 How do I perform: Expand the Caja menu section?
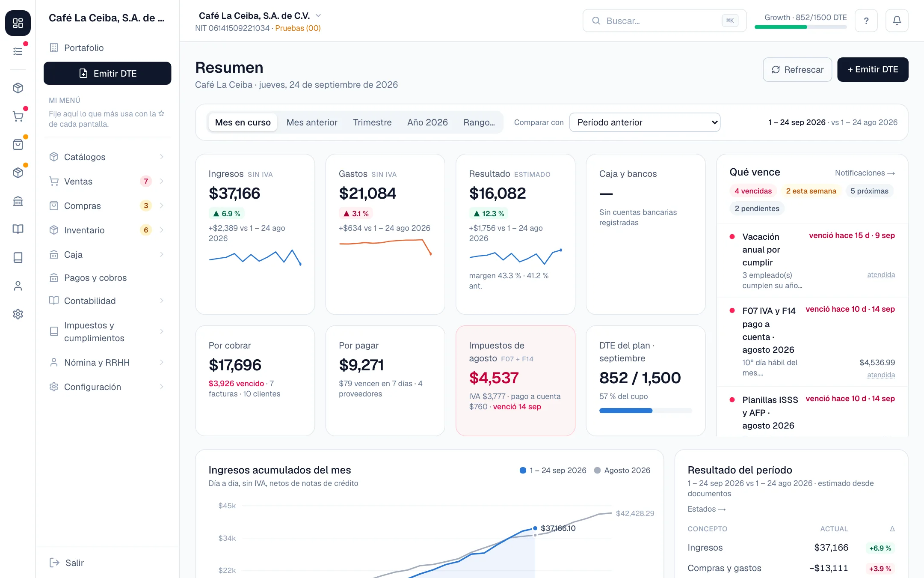(162, 254)
